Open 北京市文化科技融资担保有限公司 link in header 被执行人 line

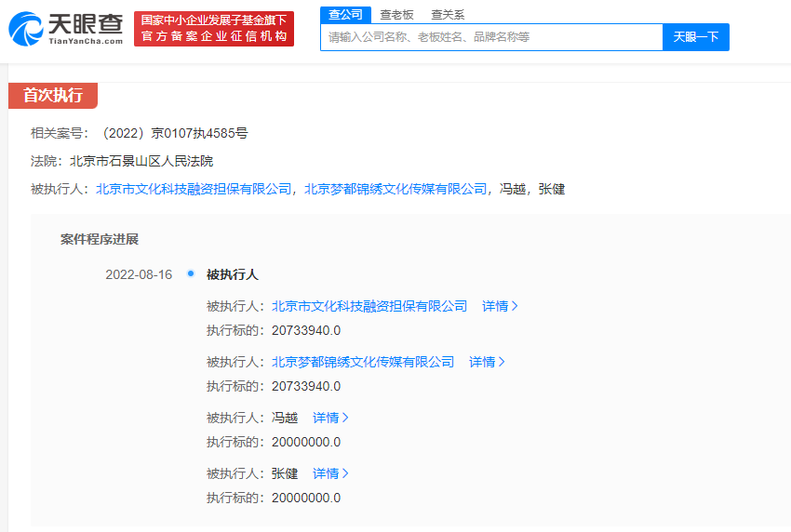point(194,189)
